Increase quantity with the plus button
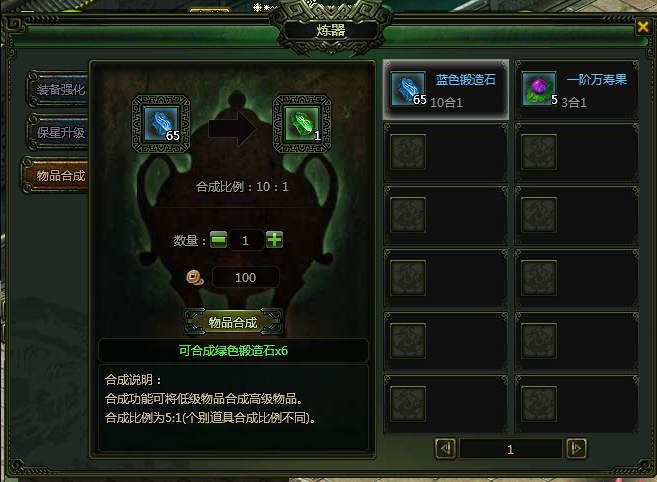Screen dimensions: 657x482 coord(274,240)
